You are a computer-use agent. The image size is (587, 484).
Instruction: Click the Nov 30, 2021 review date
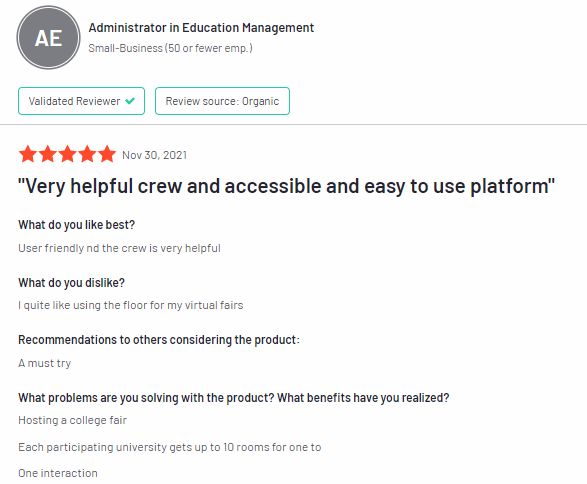tap(154, 155)
